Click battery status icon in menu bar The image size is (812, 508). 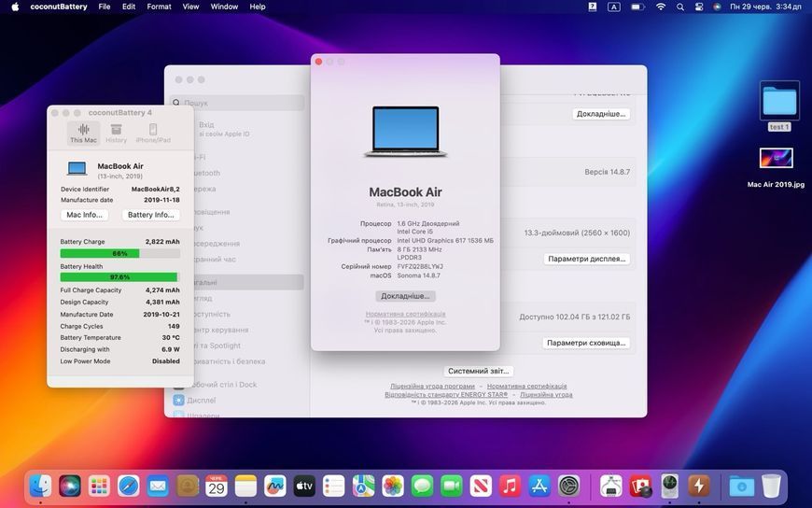(x=637, y=7)
